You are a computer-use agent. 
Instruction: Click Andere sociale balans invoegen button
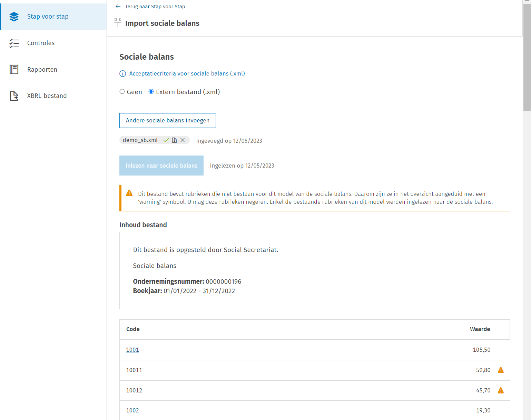[168, 120]
